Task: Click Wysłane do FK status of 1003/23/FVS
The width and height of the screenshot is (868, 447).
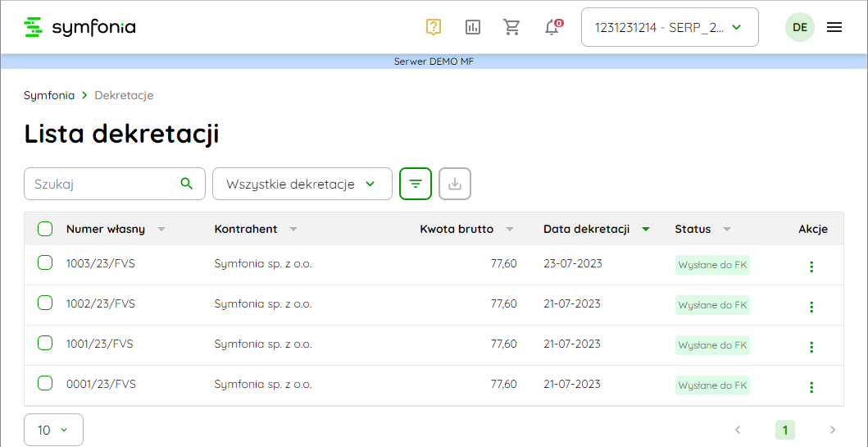Action: point(712,265)
